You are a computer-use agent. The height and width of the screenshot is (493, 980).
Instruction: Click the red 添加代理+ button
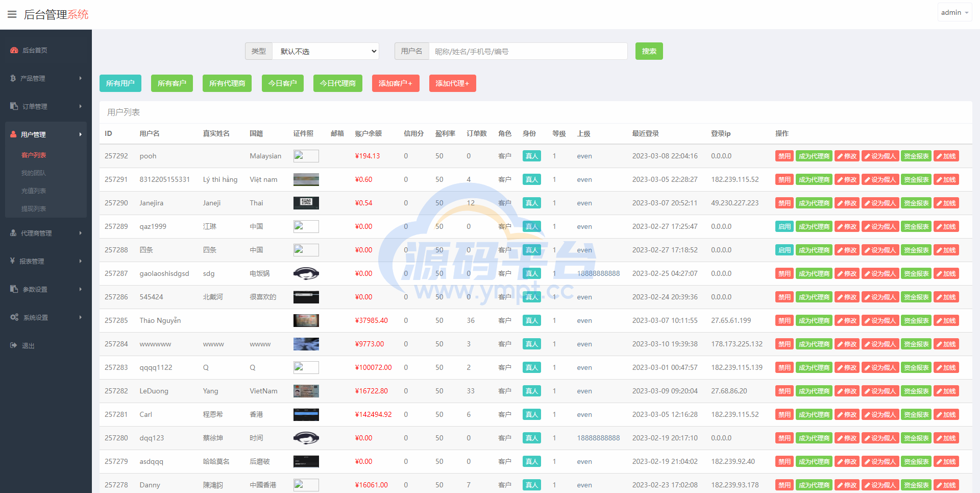pyautogui.click(x=452, y=83)
